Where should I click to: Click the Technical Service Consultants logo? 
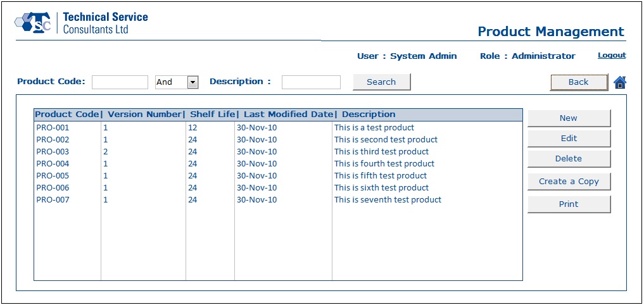(x=81, y=23)
